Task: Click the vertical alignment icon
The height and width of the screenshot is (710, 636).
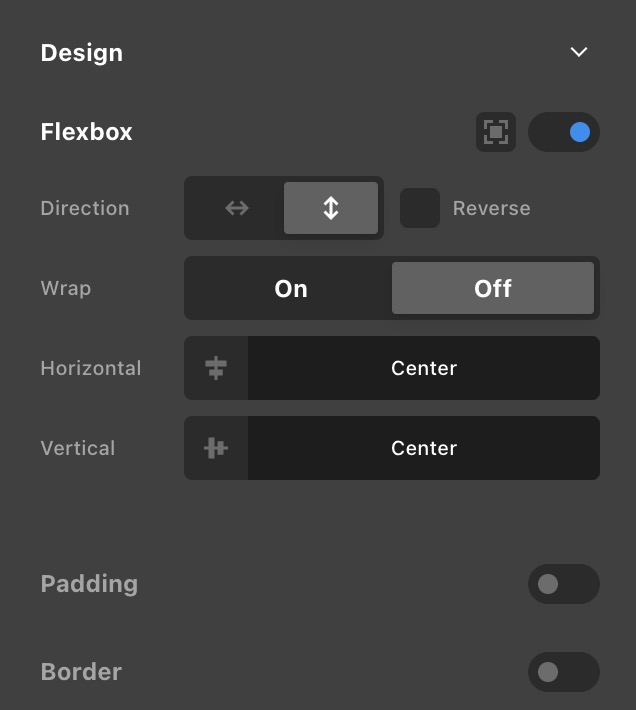Action: 216,448
